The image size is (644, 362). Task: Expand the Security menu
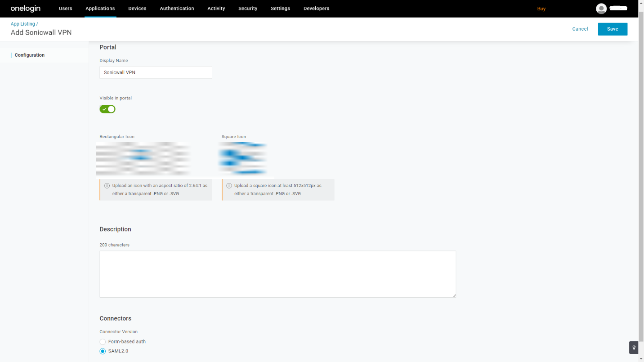pos(248,9)
